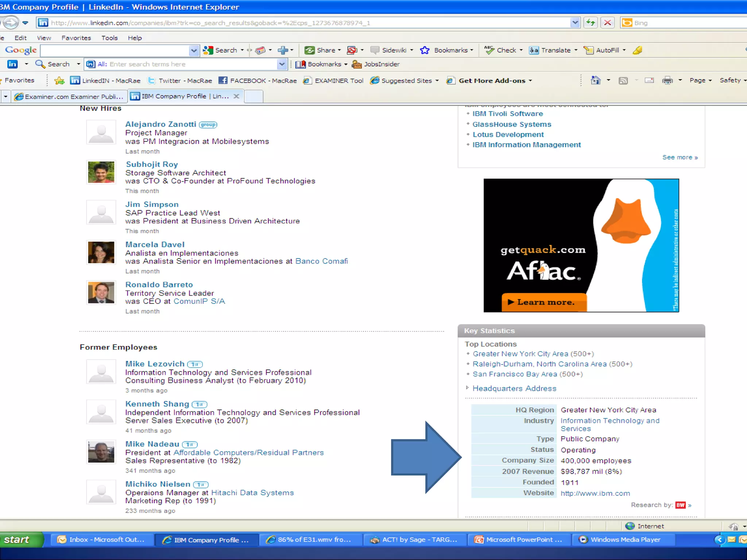Image resolution: width=747 pixels, height=560 pixels.
Task: Click the Print icon in the command bar
Action: coord(667,80)
